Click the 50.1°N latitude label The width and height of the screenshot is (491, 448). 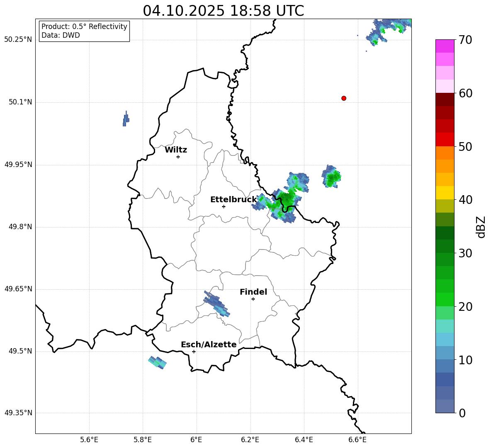(x=20, y=102)
